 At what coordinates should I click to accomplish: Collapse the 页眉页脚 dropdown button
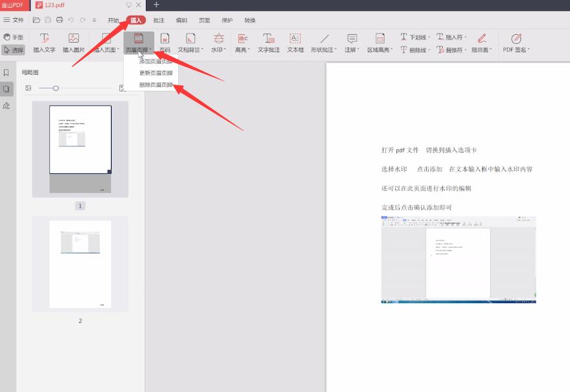pyautogui.click(x=139, y=43)
